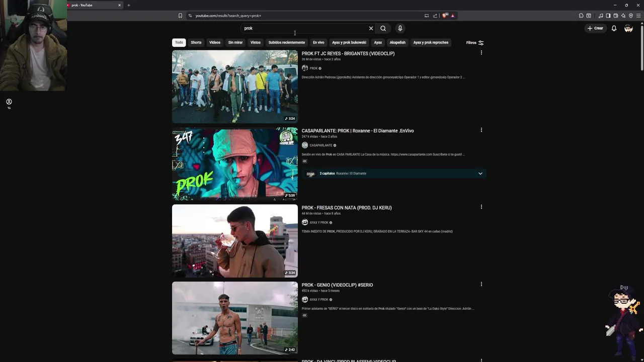Select the Ayax y prok bukowski chip
Screen dimensions: 644x362
pos(349,43)
